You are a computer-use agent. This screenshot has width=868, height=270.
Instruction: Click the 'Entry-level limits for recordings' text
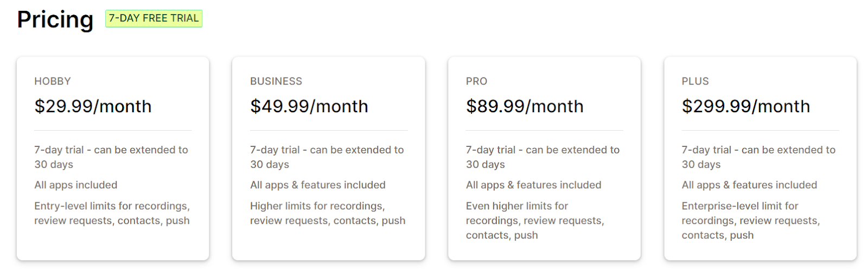click(x=112, y=213)
